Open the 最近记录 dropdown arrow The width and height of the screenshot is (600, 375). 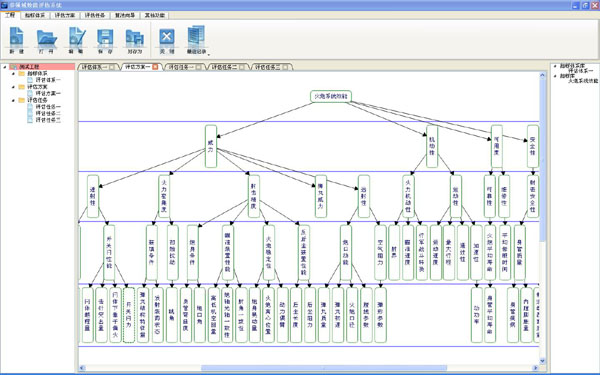coord(209,54)
